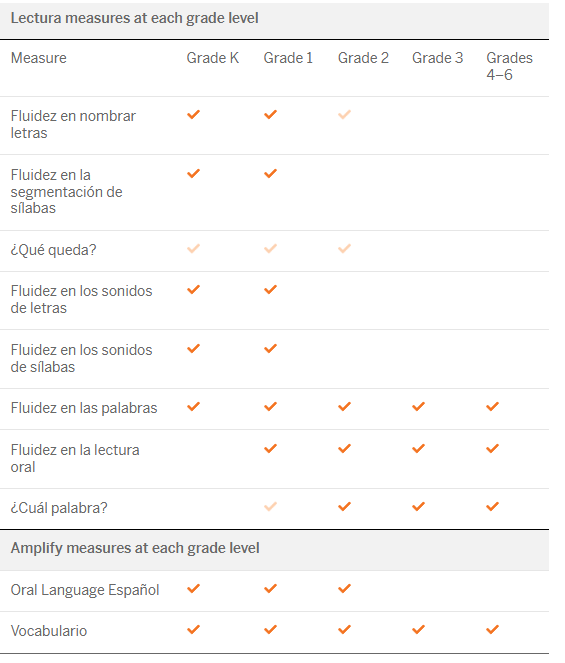
Task: Click the Lectura measures section heading
Action: pyautogui.click(x=134, y=18)
